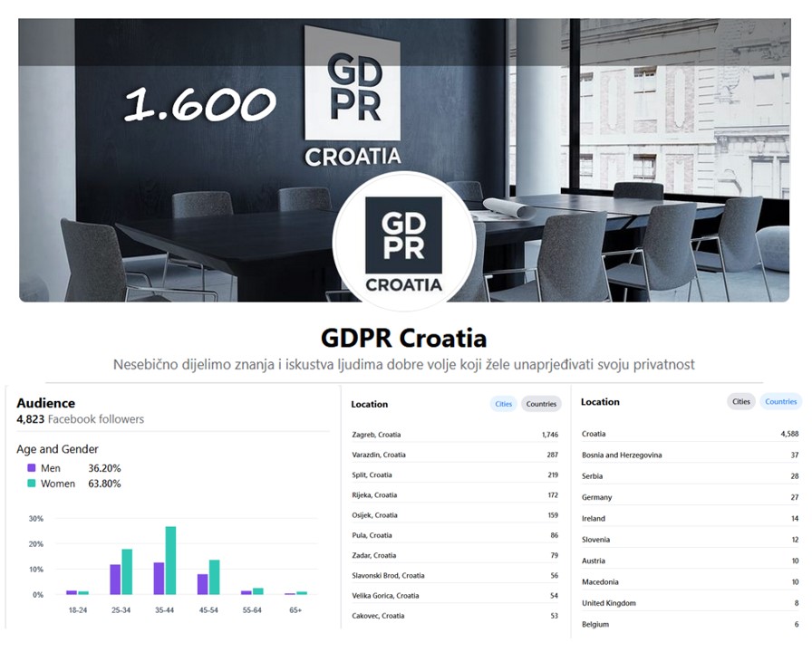Image resolution: width=812 pixels, height=652 pixels.
Task: Click the Bosnia and Herzegovina row
Action: 691,455
